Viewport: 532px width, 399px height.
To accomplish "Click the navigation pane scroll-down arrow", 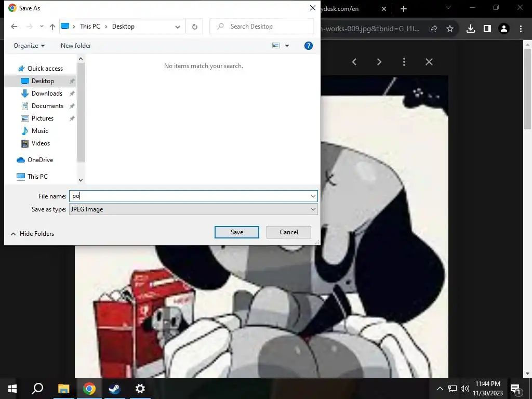I will [81, 180].
